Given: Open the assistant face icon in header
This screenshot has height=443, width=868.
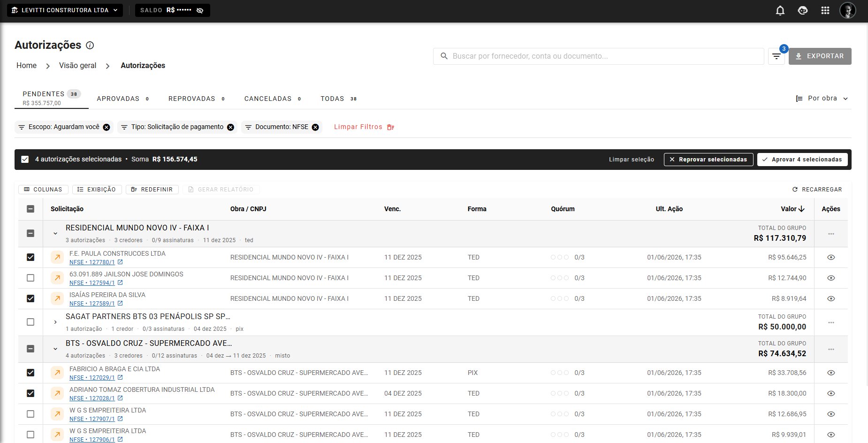Looking at the screenshot, I should click(x=803, y=10).
